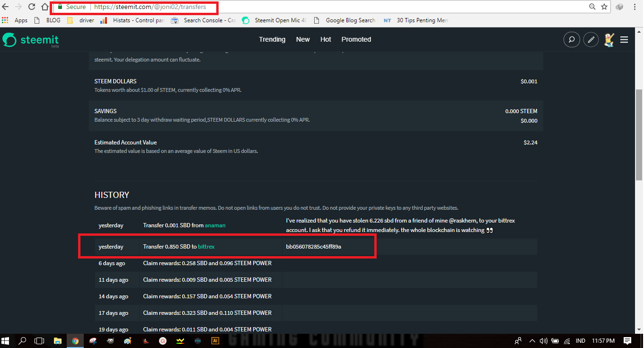Reload the page with the refresh icon
This screenshot has width=644, height=348.
(32, 7)
